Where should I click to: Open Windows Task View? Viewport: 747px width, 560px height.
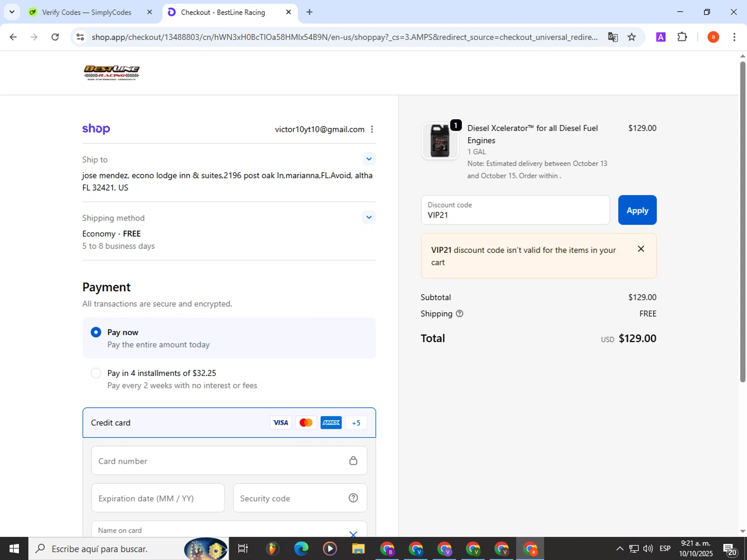point(243,549)
